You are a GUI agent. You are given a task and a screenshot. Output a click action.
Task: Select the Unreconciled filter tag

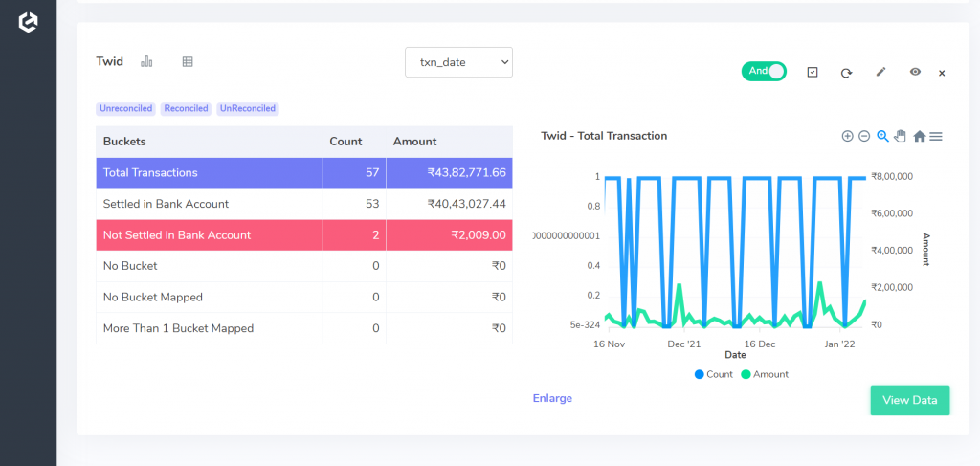coord(125,109)
